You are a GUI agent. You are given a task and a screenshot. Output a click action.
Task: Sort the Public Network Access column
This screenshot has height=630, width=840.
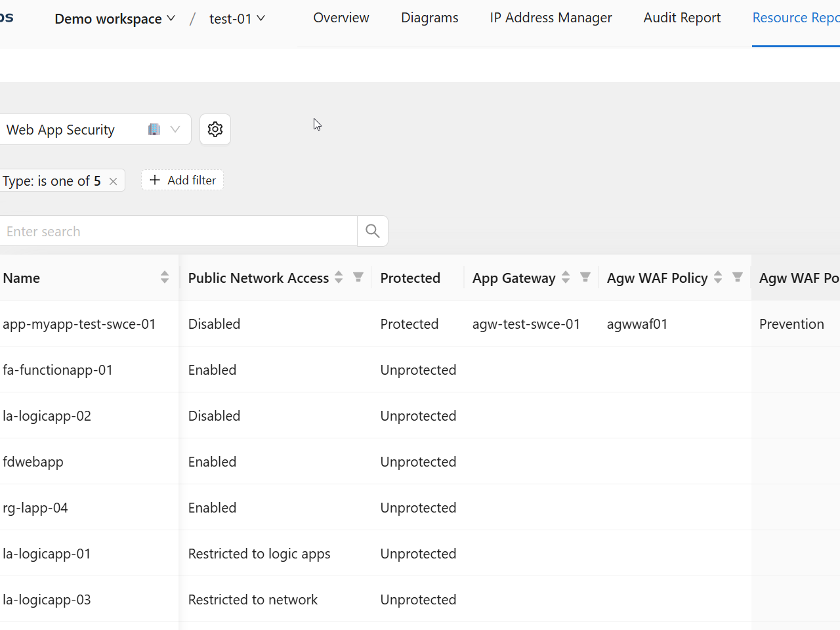pyautogui.click(x=339, y=278)
